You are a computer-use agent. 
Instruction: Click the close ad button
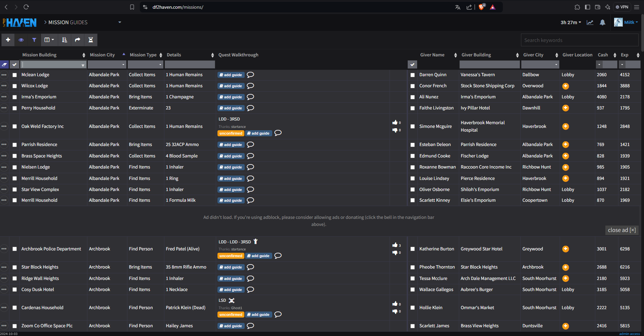point(621,230)
